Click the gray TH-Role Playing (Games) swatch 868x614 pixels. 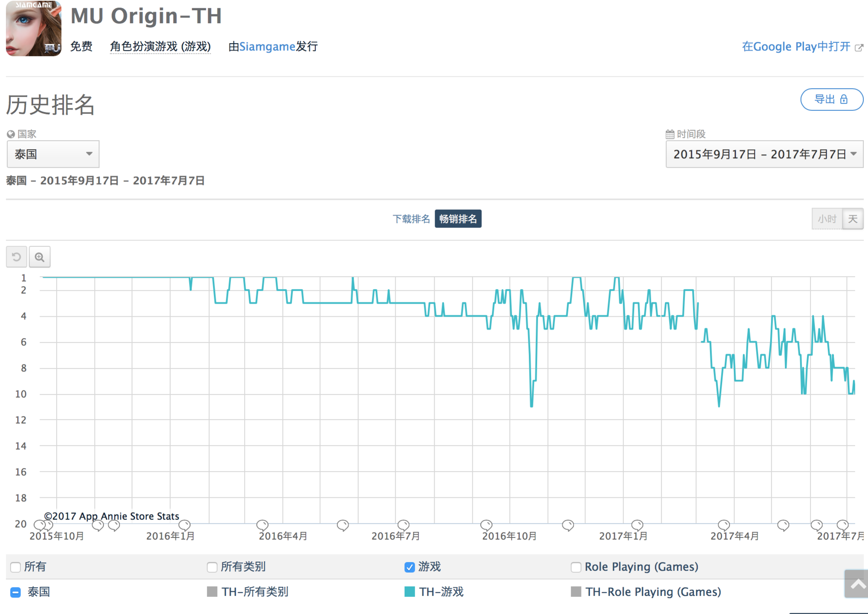pyautogui.click(x=576, y=592)
